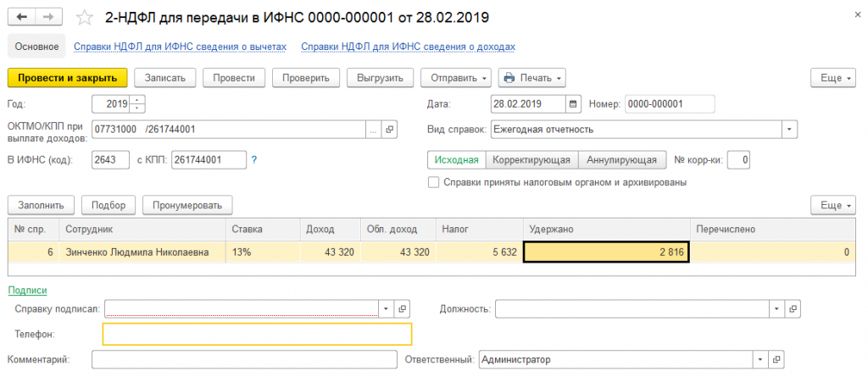Open the Должность field open-form icon
Image resolution: width=868 pixels, height=377 pixels.
[x=793, y=309]
